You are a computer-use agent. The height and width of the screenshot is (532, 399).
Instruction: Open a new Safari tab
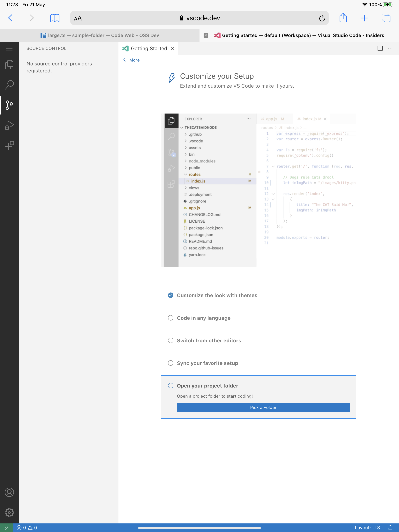364,18
